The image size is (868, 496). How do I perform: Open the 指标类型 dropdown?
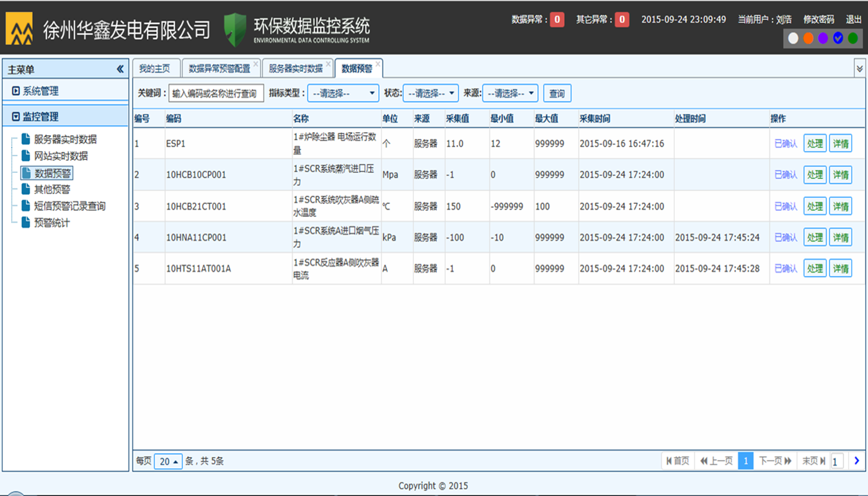pos(343,94)
